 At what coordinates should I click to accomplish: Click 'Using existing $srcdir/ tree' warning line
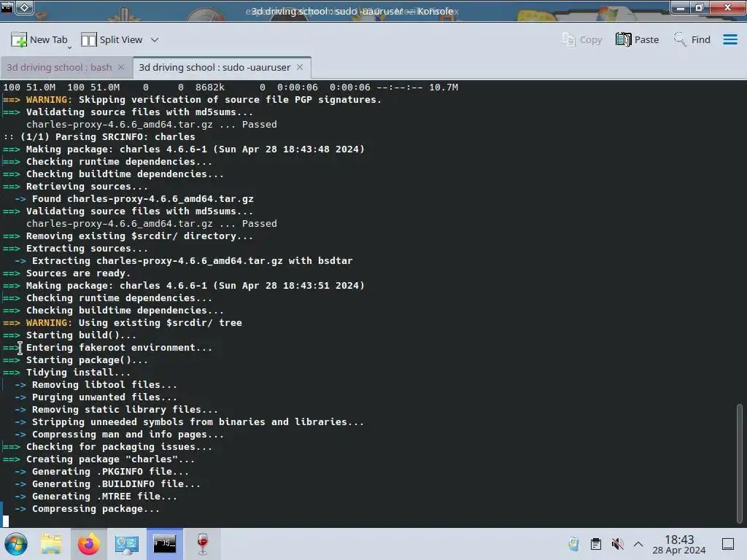tap(160, 322)
